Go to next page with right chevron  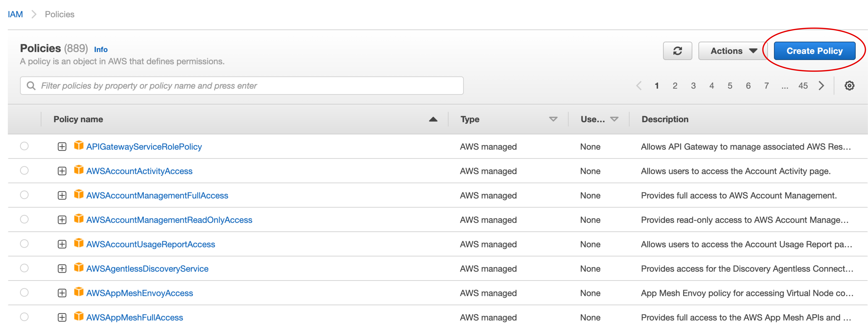point(821,86)
